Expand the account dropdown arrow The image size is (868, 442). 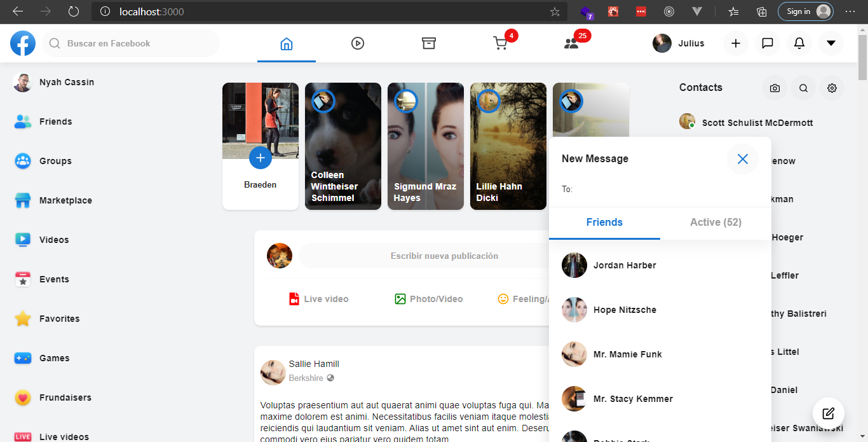tap(831, 43)
